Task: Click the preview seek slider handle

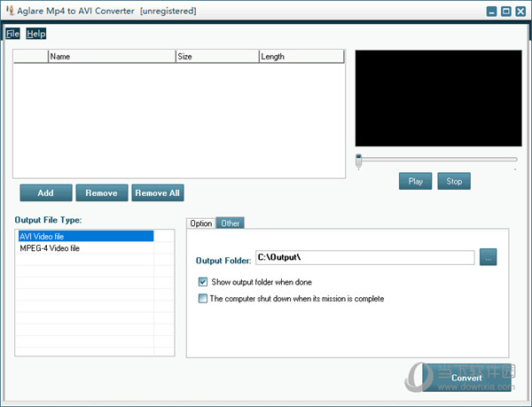Action: pyautogui.click(x=358, y=160)
